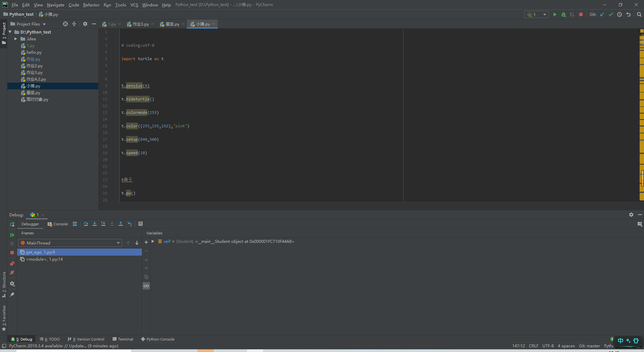Open the 9: Version Control tool window
The width and height of the screenshot is (644, 352).
[x=86, y=339]
